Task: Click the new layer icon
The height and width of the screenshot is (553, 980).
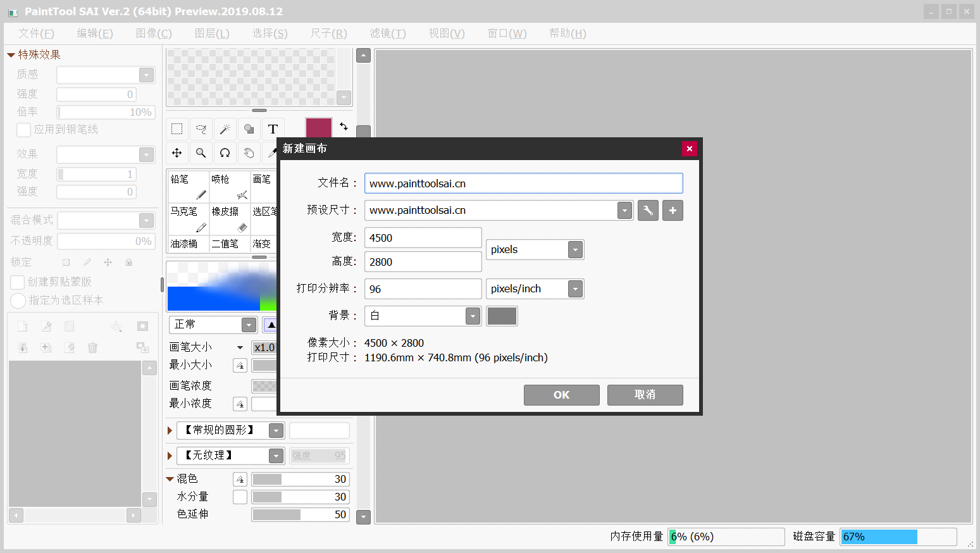Action: coord(23,326)
